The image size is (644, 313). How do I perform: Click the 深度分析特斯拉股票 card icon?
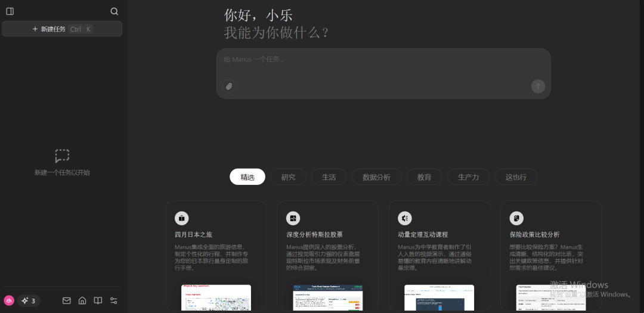coord(293,218)
